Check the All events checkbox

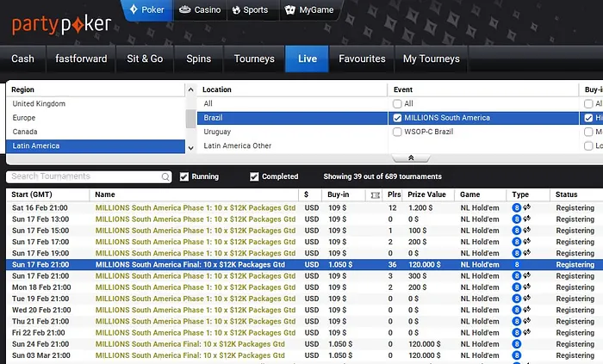click(397, 103)
